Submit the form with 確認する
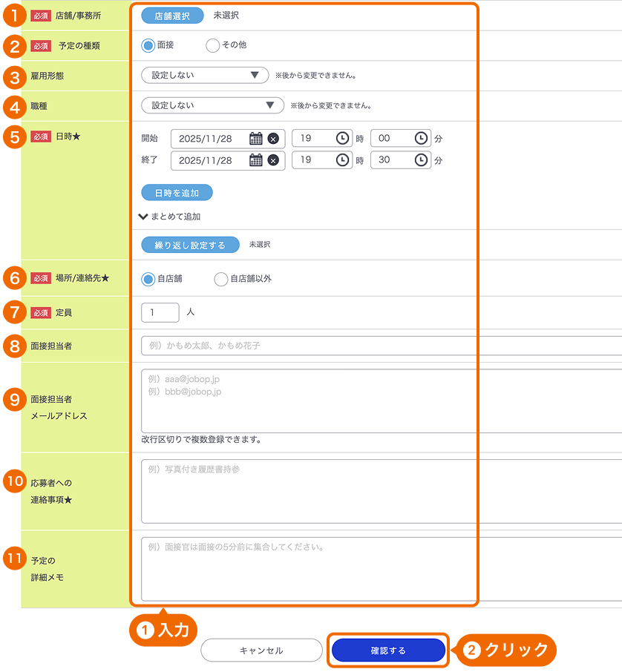 [387, 650]
